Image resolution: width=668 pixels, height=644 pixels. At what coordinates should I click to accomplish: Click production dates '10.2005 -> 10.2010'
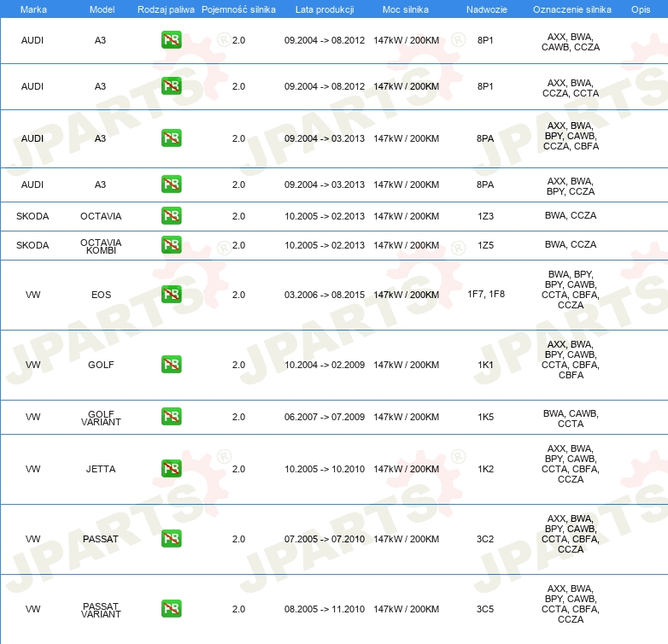tap(325, 469)
